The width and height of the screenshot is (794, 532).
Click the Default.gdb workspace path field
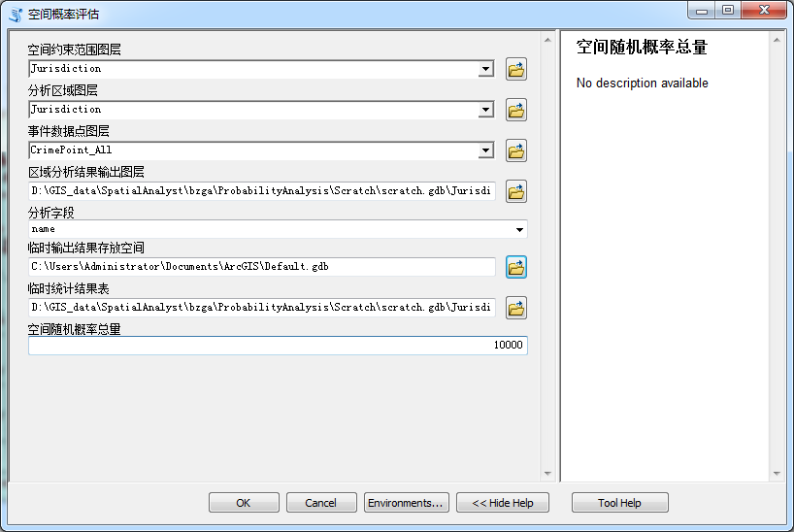tap(262, 267)
